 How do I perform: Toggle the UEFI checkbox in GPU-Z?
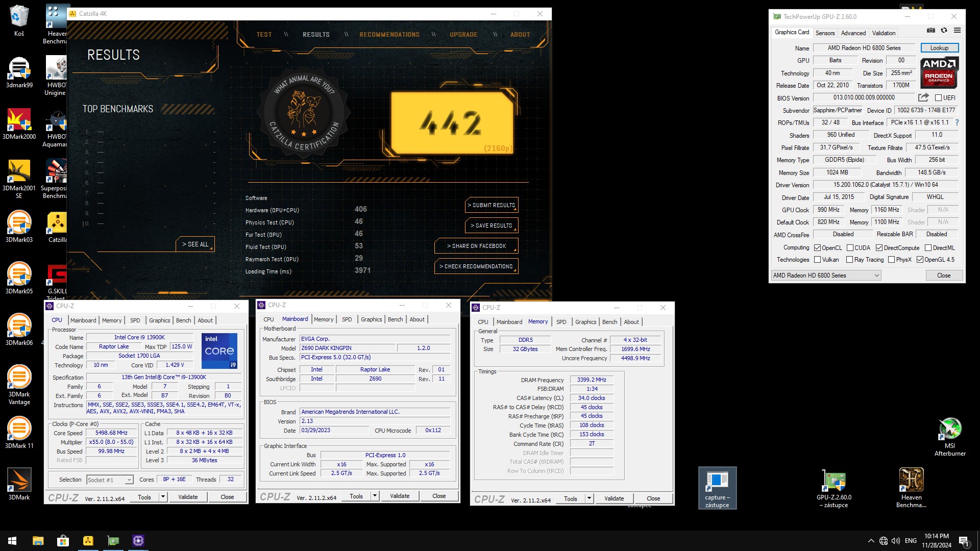(x=938, y=98)
